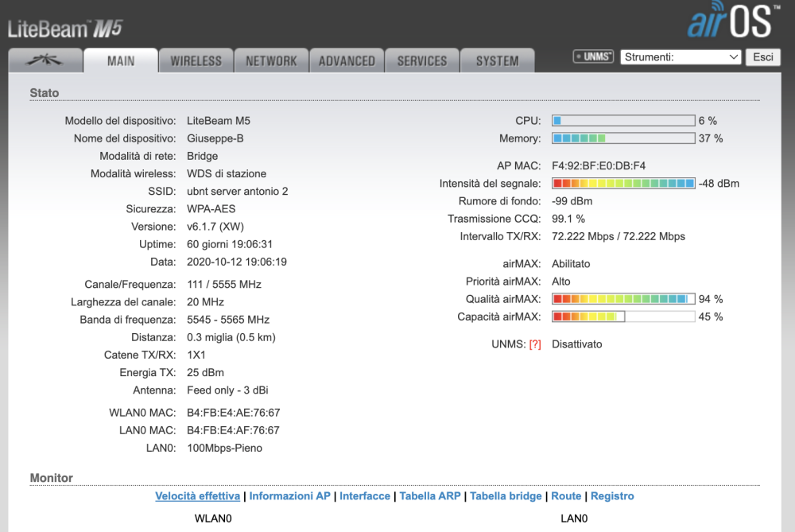Viewport: 795px width, 532px height.
Task: Show Informazioni AP details
Action: [289, 496]
